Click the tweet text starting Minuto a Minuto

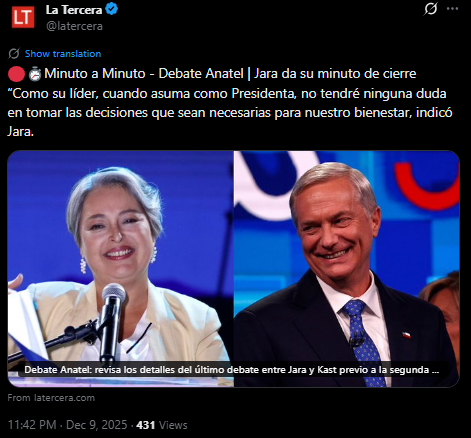tap(230, 74)
